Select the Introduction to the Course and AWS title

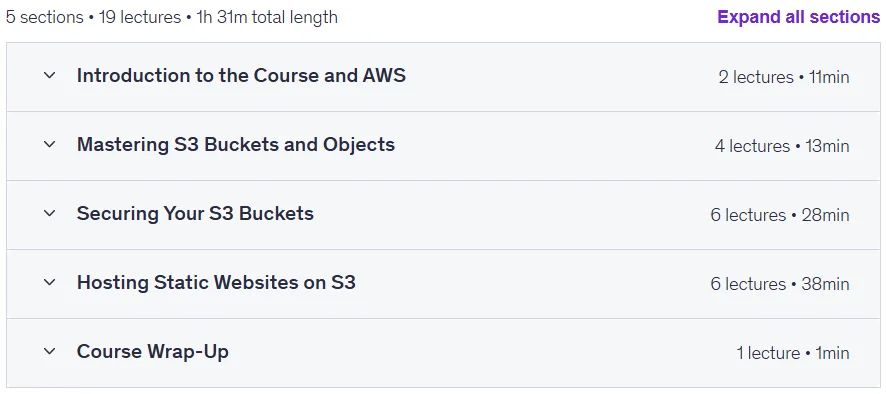241,75
